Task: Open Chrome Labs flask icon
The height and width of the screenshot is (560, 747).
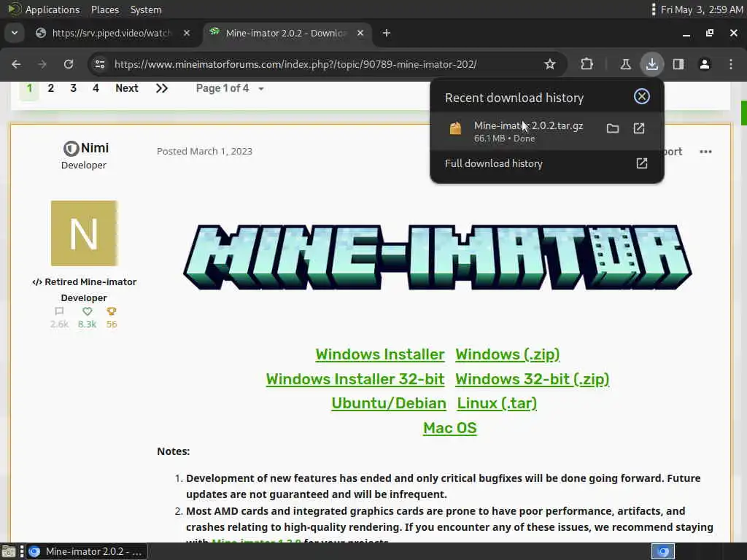Action: (625, 64)
